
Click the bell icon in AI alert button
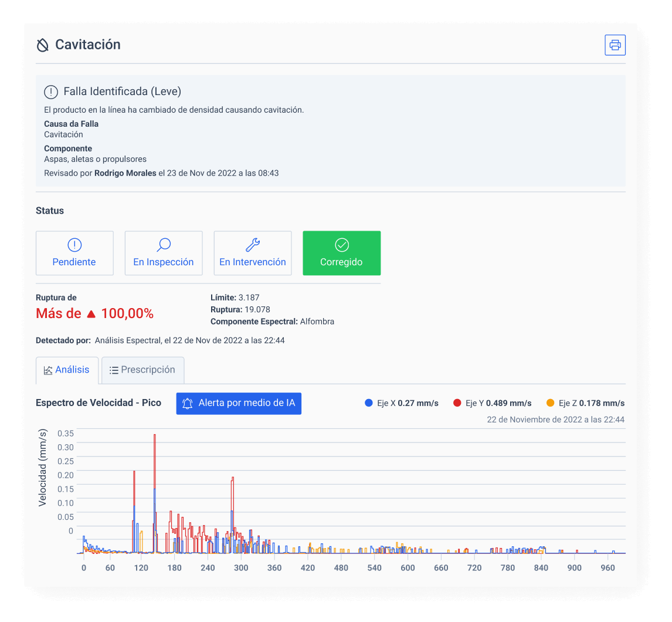(188, 404)
